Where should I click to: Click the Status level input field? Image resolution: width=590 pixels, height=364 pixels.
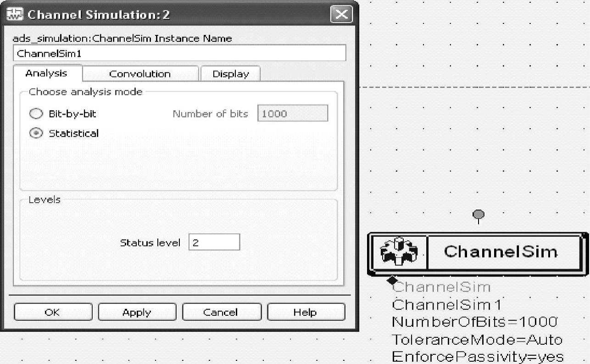(214, 243)
